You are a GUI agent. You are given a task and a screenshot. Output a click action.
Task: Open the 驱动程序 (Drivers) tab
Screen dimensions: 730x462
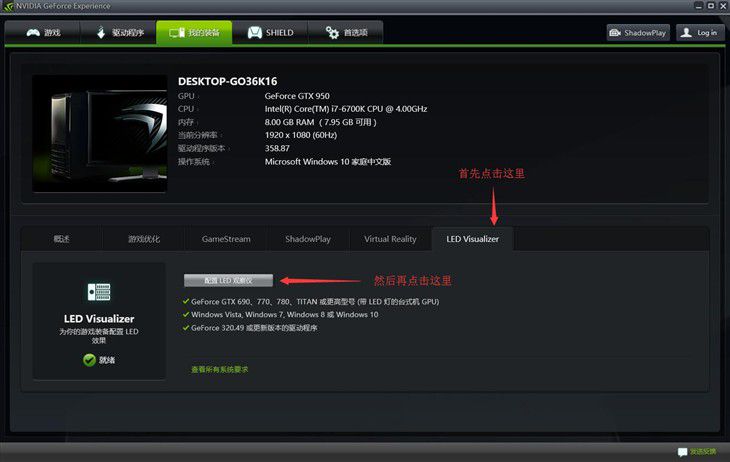[118, 33]
